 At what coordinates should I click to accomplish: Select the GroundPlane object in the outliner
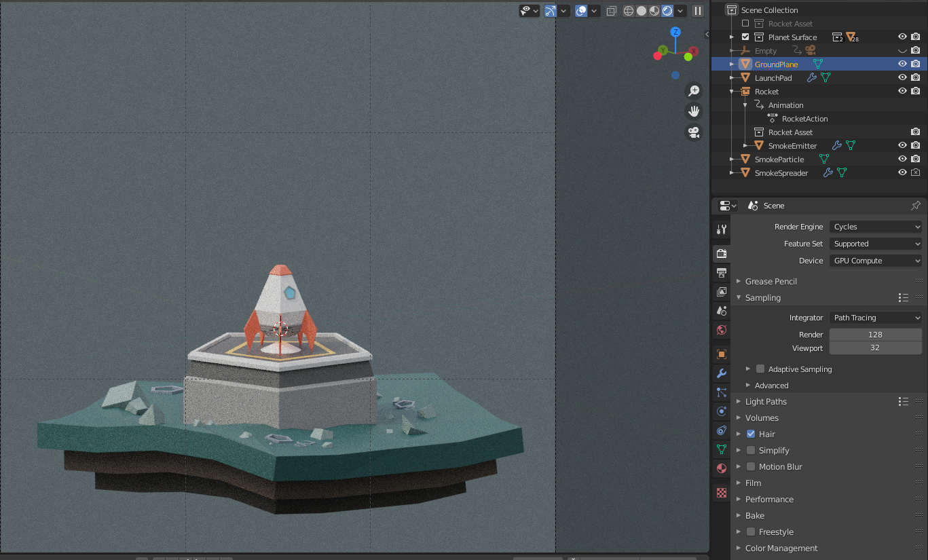[x=775, y=64]
